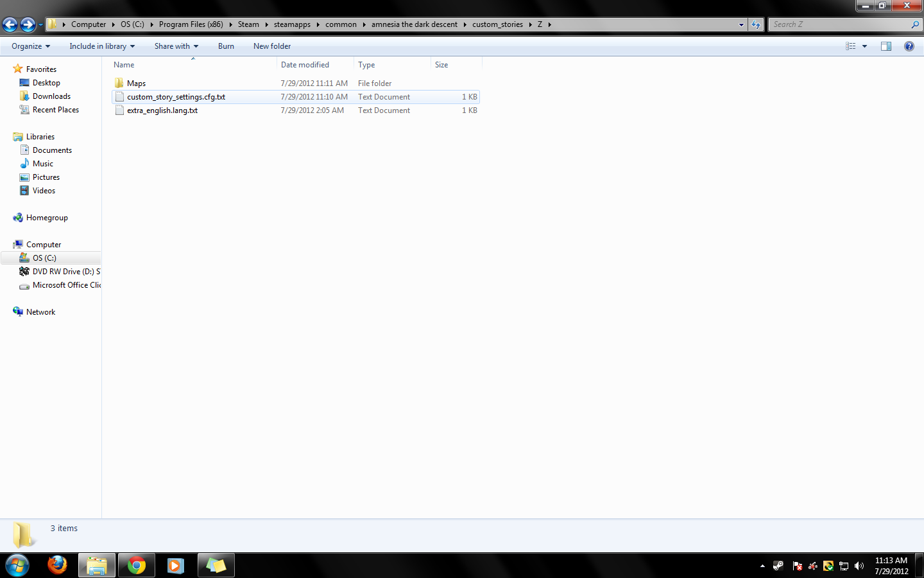Launch Firefox from the taskbar
Viewport: 924px width, 578px height.
57,565
